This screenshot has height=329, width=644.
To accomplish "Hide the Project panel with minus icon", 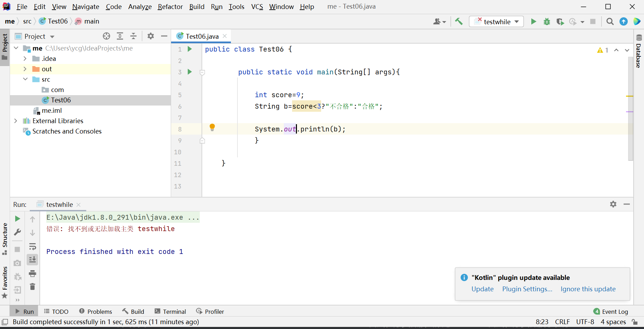I will click(x=164, y=36).
